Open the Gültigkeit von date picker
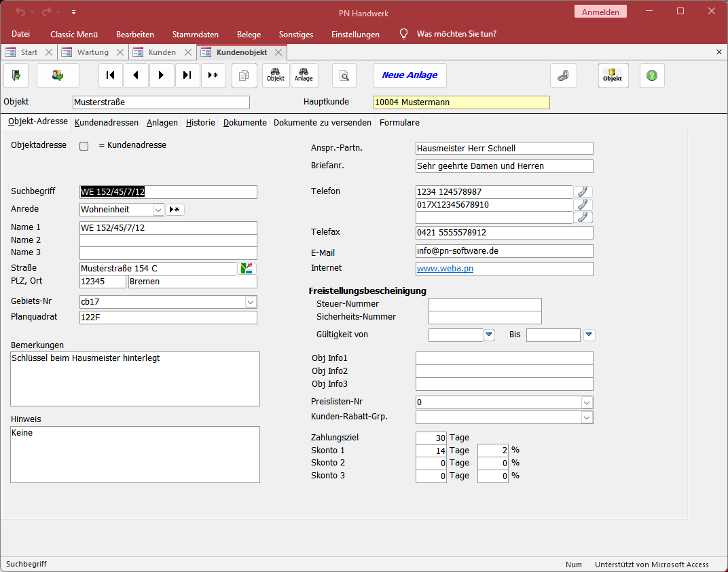The image size is (728, 572). (489, 335)
